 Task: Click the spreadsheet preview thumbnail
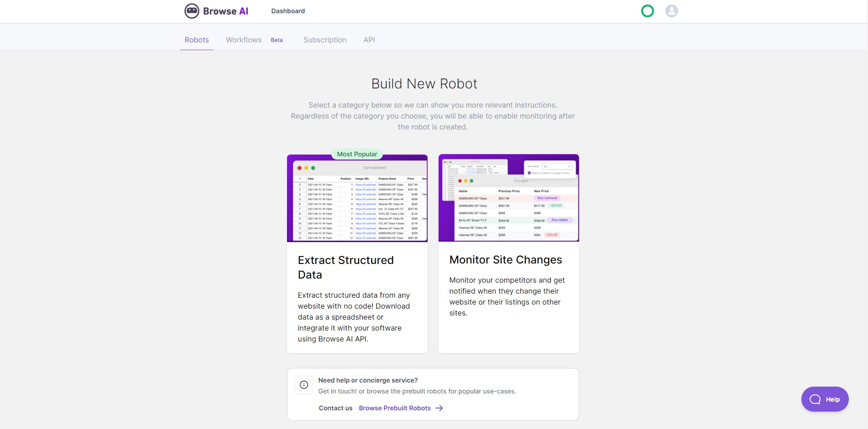pyautogui.click(x=357, y=198)
